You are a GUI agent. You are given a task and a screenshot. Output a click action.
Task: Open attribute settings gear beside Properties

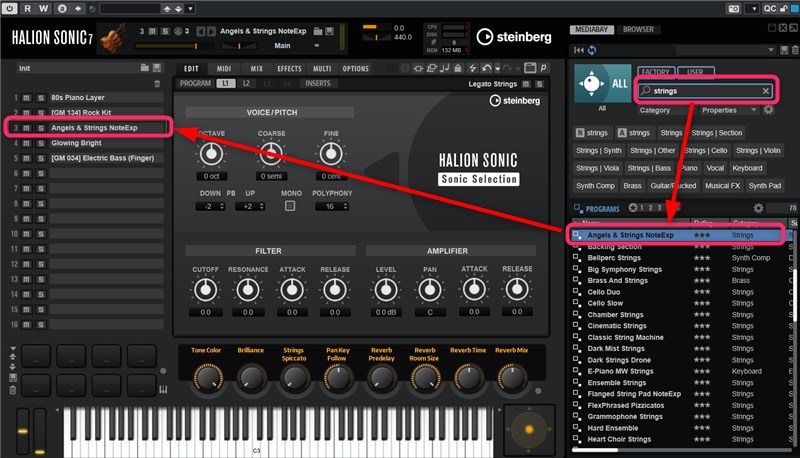coord(768,110)
